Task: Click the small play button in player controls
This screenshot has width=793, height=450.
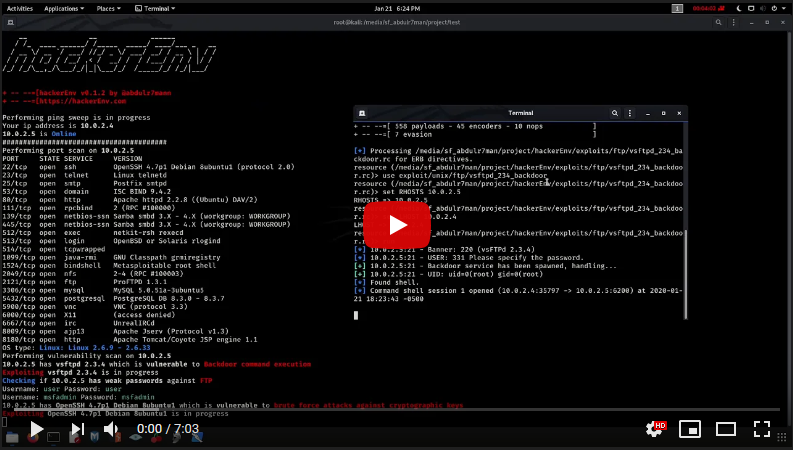Action: coord(36,429)
